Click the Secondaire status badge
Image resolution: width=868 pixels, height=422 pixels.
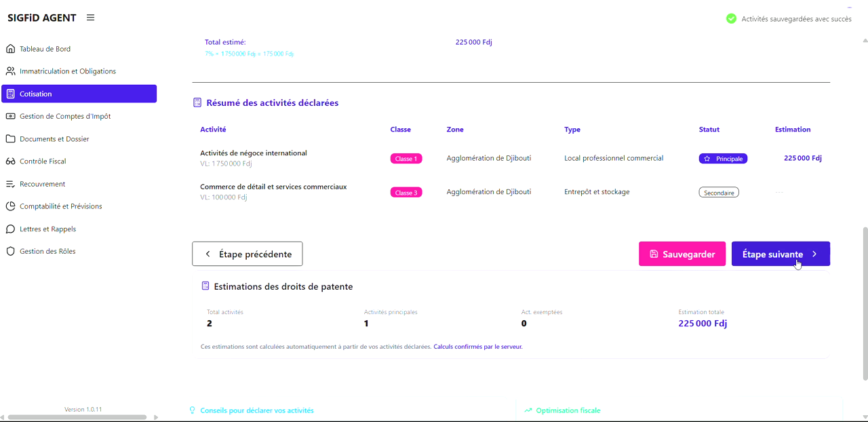[x=719, y=192]
